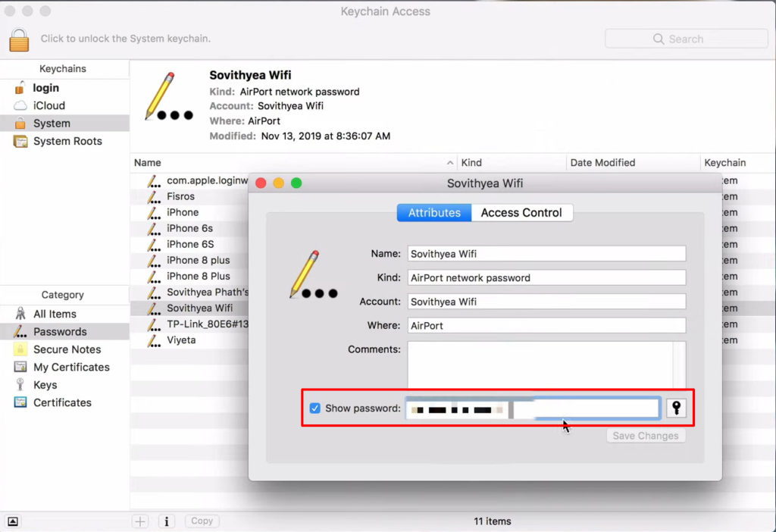Click the padlock to unlock the System keychain
The image size is (776, 532).
tap(20, 39)
